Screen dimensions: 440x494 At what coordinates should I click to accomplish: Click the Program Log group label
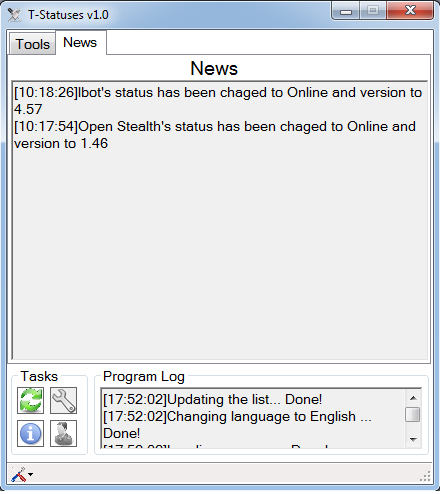pos(144,377)
